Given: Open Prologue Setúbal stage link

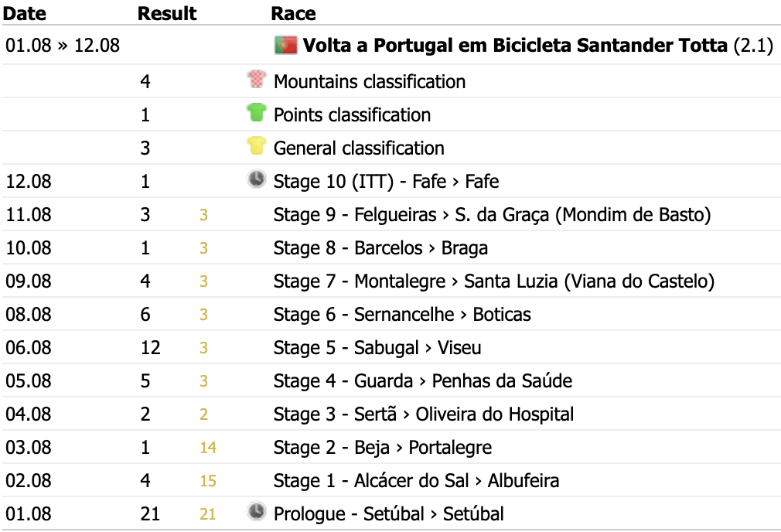Looking at the screenshot, I should click(x=388, y=513).
